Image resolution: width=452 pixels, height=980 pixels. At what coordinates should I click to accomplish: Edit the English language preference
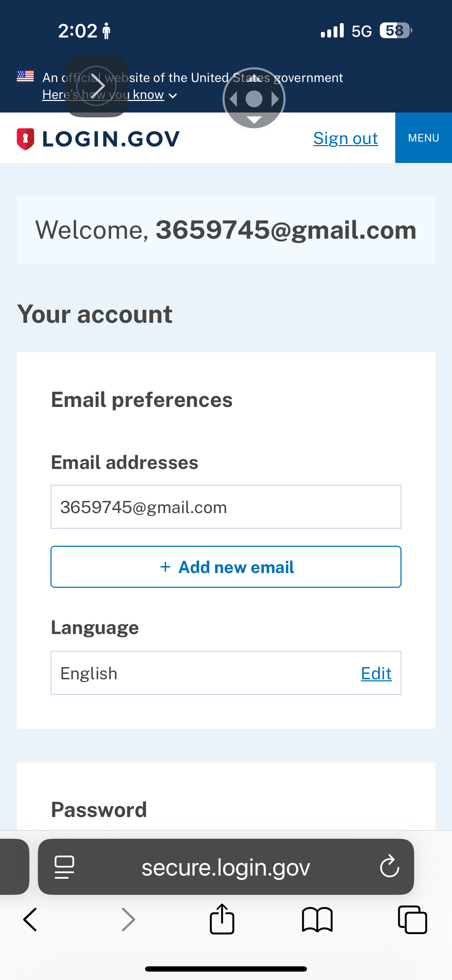(x=376, y=673)
